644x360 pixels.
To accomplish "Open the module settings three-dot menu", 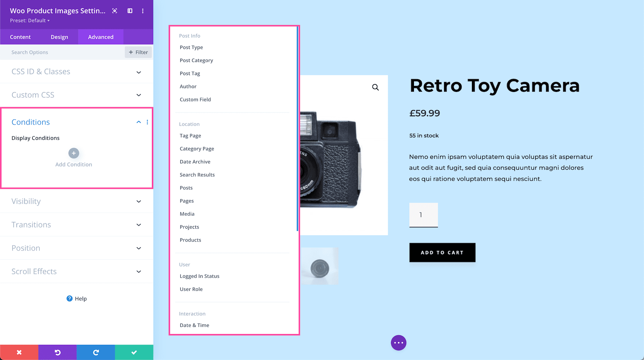I will 143,11.
